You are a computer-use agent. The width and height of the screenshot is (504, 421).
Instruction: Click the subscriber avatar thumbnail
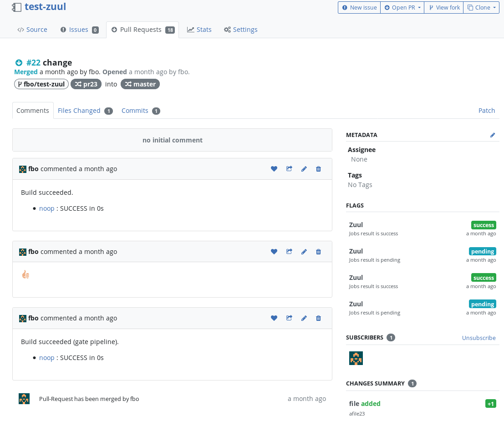356,358
